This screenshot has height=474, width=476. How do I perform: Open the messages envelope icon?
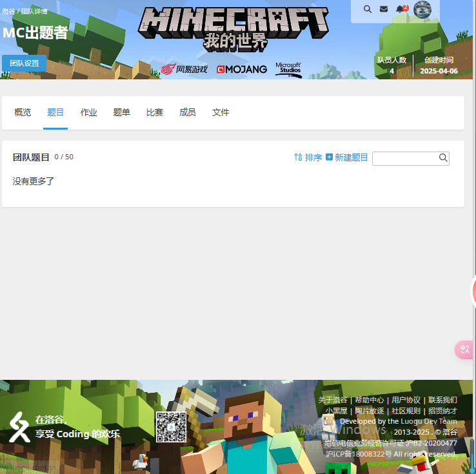pos(384,9)
